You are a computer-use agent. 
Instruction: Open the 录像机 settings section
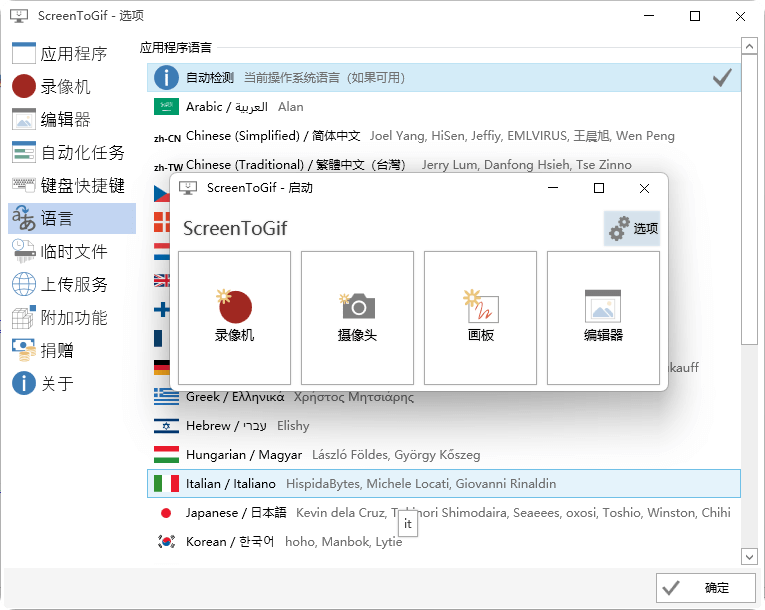(x=72, y=86)
